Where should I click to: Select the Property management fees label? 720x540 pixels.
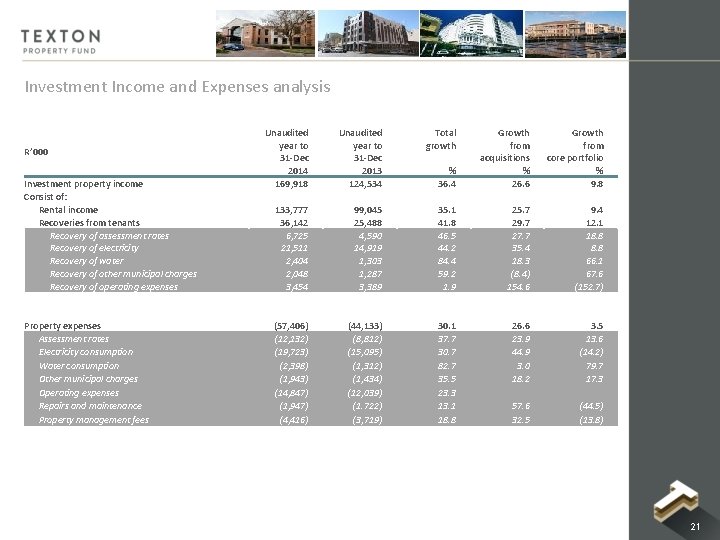94,420
